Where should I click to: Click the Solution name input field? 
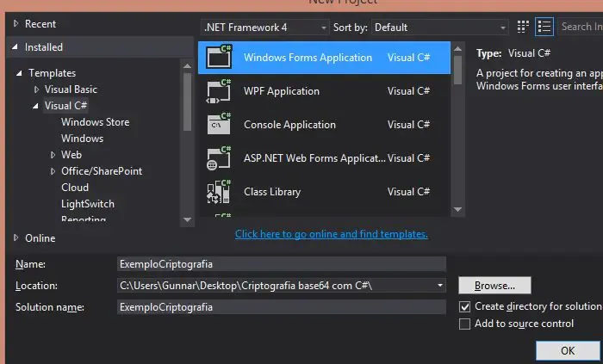click(282, 307)
